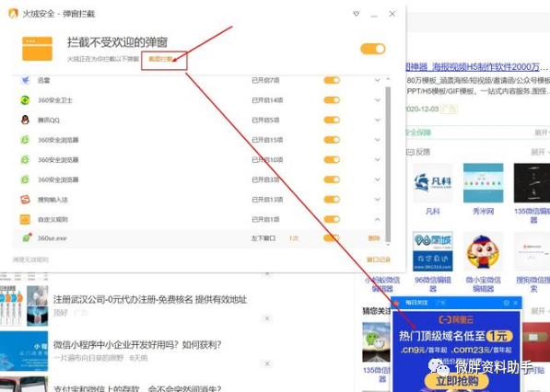Close the 每日关注 ad popup
This screenshot has width=550, height=392.
pyautogui.click(x=516, y=303)
